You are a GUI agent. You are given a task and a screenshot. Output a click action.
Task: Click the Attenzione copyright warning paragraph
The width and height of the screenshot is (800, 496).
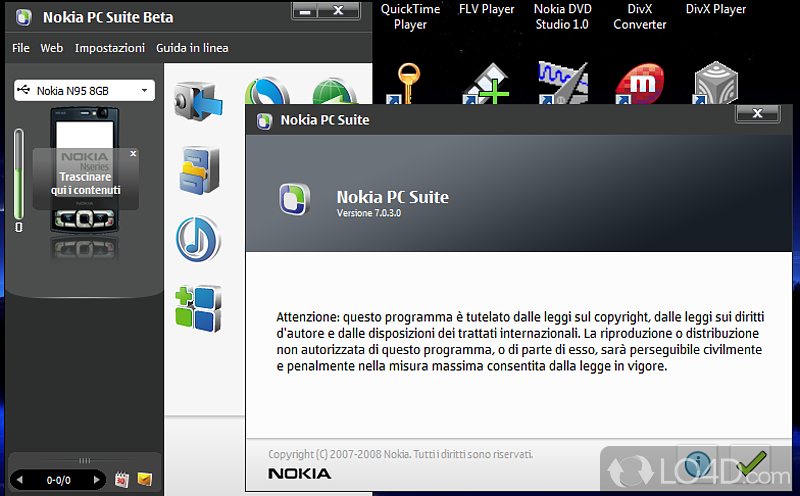coord(520,341)
